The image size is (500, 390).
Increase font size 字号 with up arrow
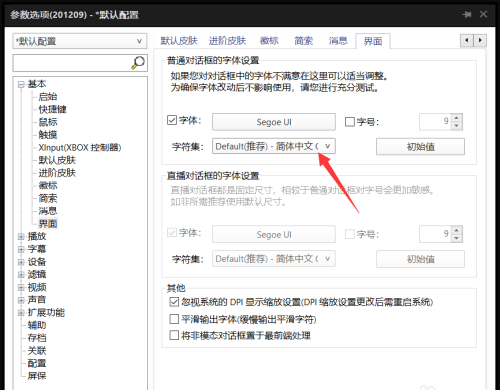pyautogui.click(x=457, y=118)
